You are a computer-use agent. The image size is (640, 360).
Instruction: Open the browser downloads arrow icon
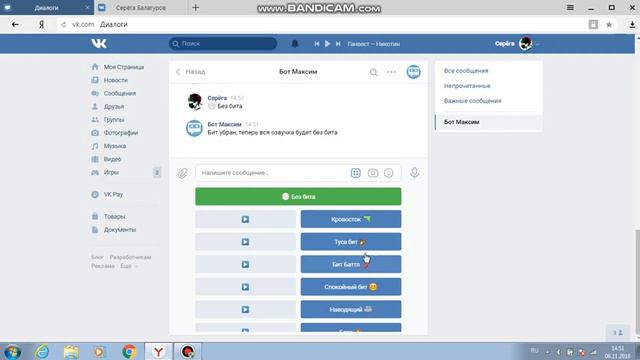point(632,24)
